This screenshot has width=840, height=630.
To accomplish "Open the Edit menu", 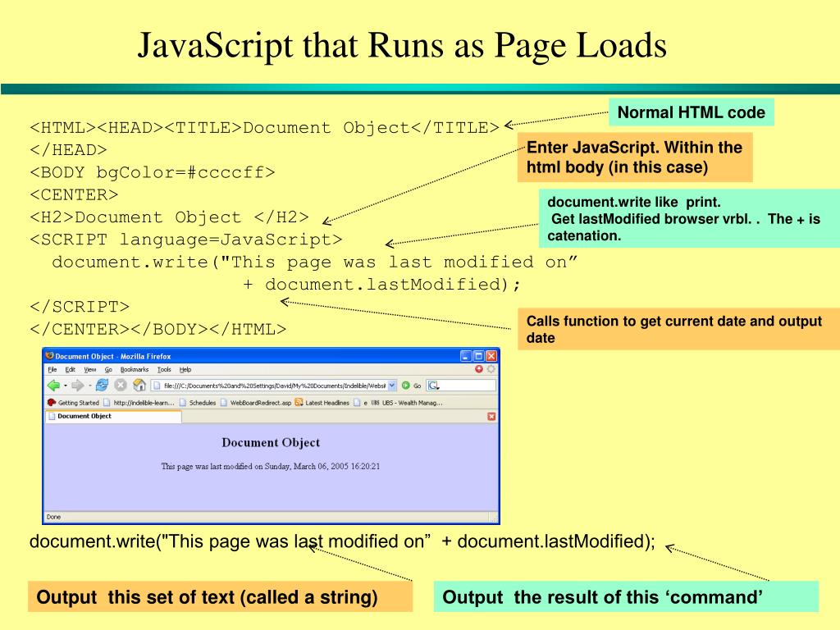I will coord(71,370).
